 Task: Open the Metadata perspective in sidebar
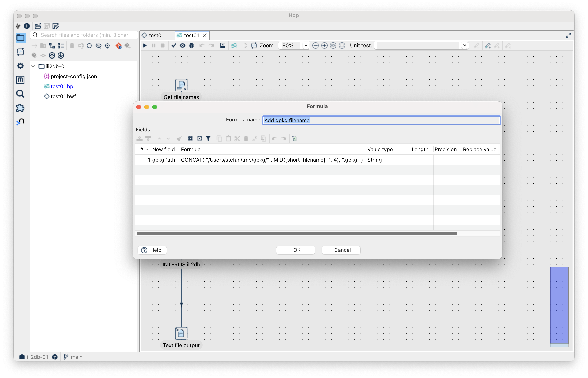click(x=20, y=80)
